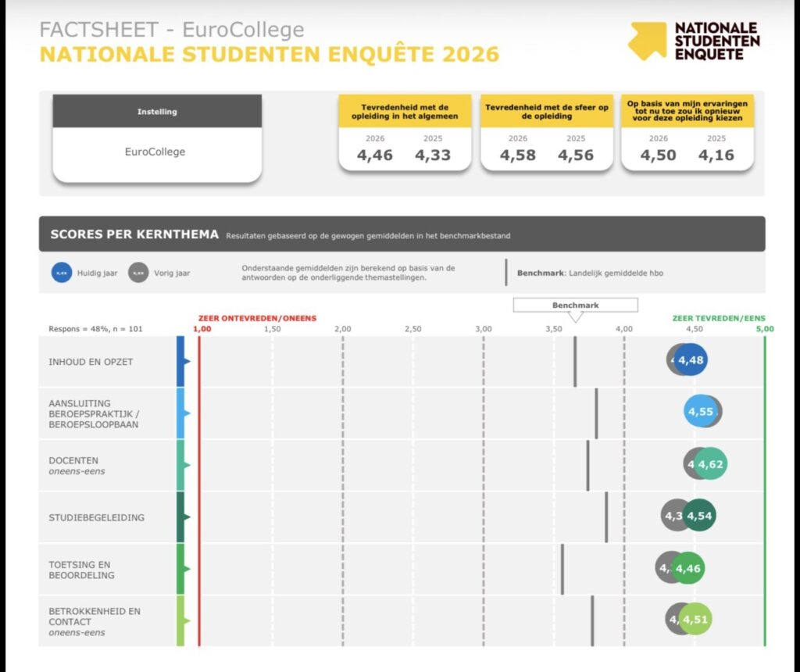Click the AANSLUITING BEROEPSPRAKTIJK / BEROEPSLOOPBAAN label
The image size is (800, 672).
94,414
